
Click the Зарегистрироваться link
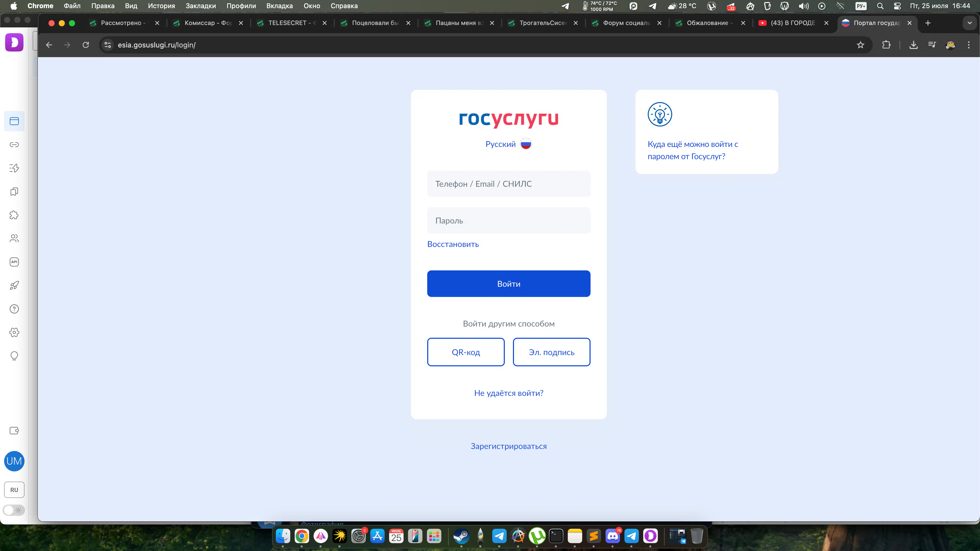point(509,446)
